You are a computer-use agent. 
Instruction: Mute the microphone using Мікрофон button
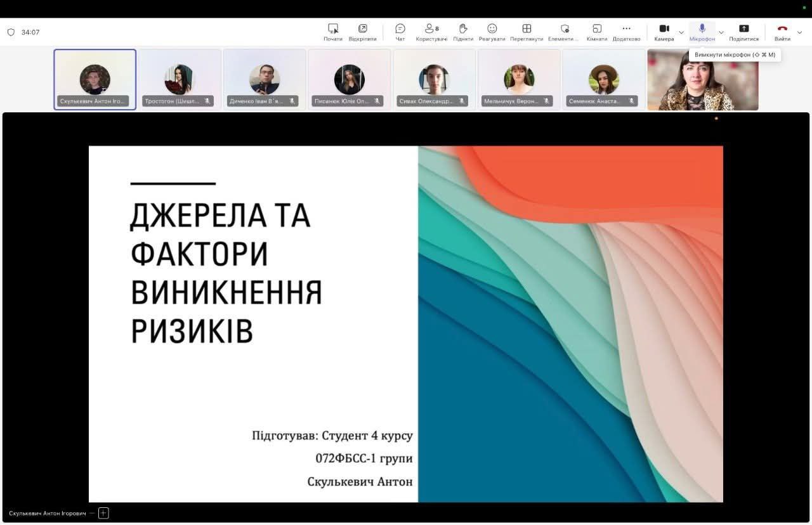[702, 31]
